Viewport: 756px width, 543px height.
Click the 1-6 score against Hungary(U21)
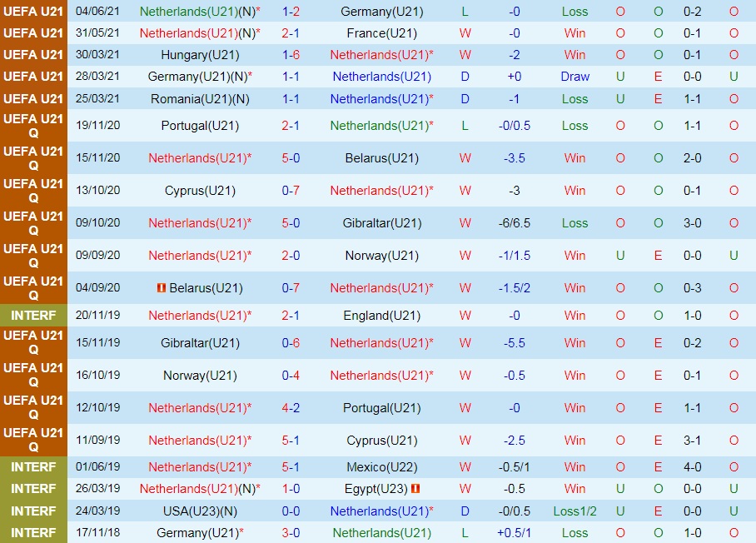[291, 54]
